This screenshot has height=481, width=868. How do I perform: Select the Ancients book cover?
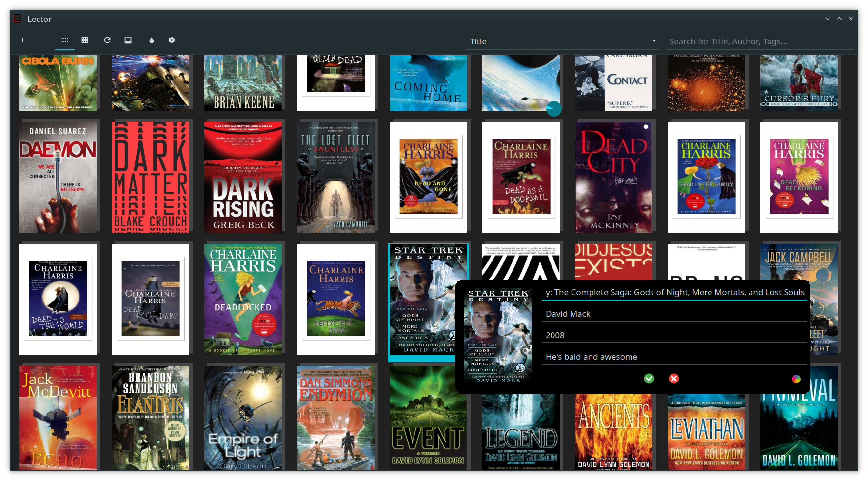click(x=613, y=432)
